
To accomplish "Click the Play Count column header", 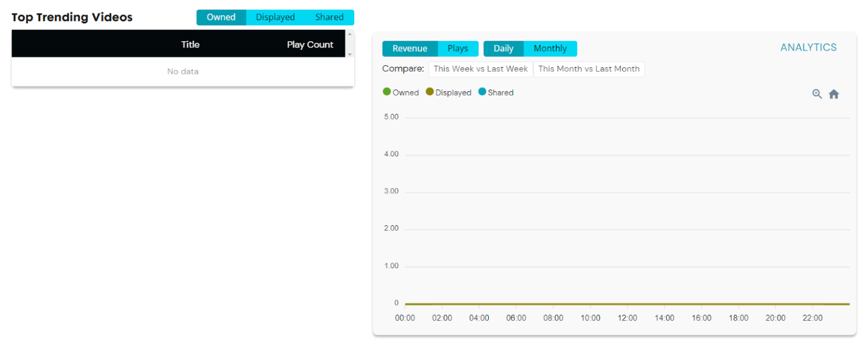I will [310, 44].
